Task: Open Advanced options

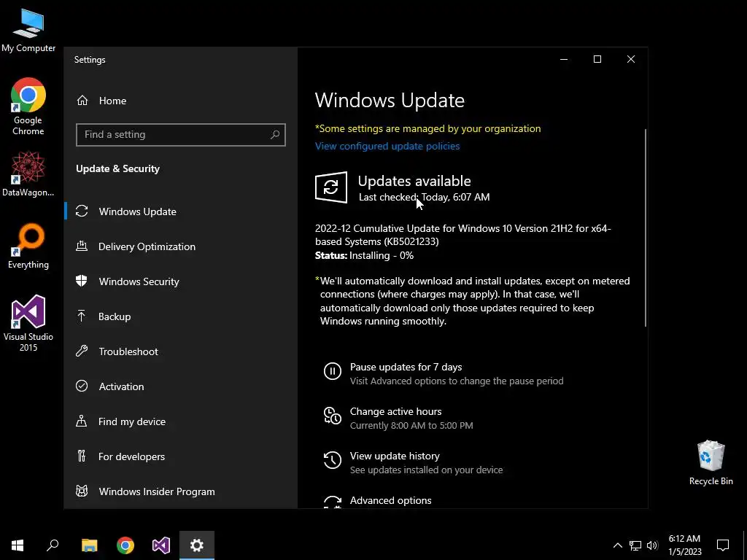Action: [x=391, y=500]
